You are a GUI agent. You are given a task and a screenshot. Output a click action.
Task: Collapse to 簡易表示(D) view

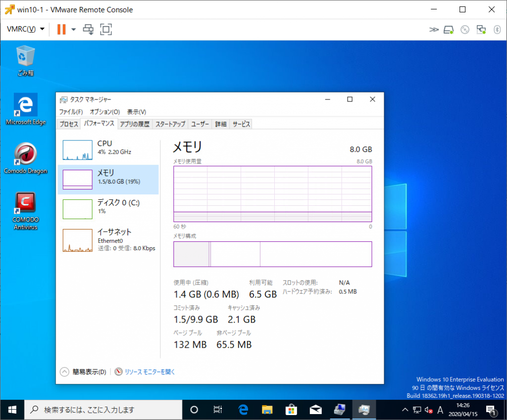tap(83, 372)
